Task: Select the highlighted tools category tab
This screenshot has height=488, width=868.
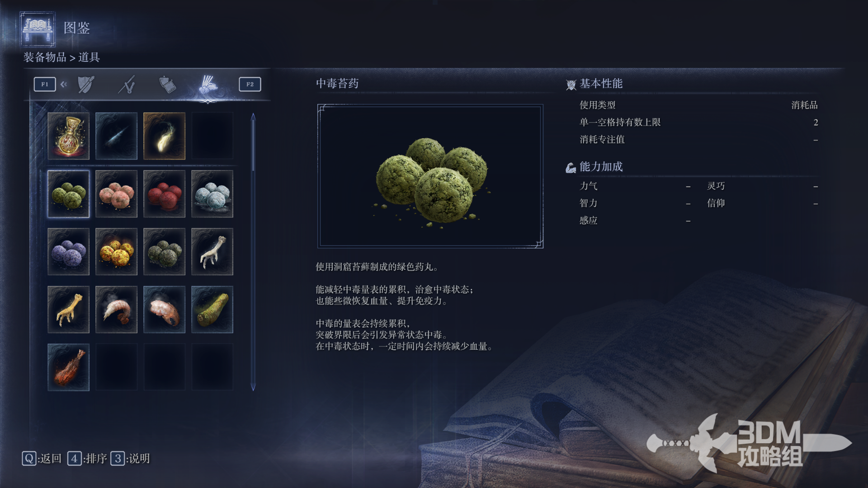Action: (208, 84)
